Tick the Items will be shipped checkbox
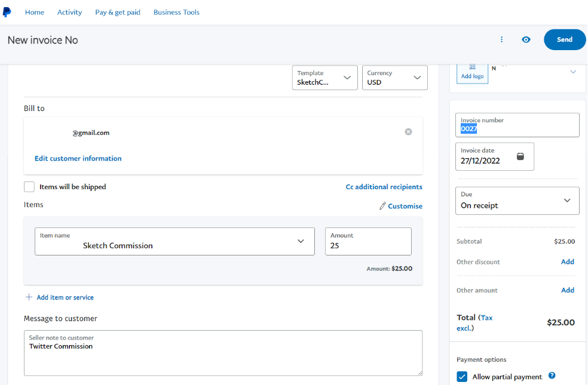Viewport: 588px width, 385px height. [29, 186]
